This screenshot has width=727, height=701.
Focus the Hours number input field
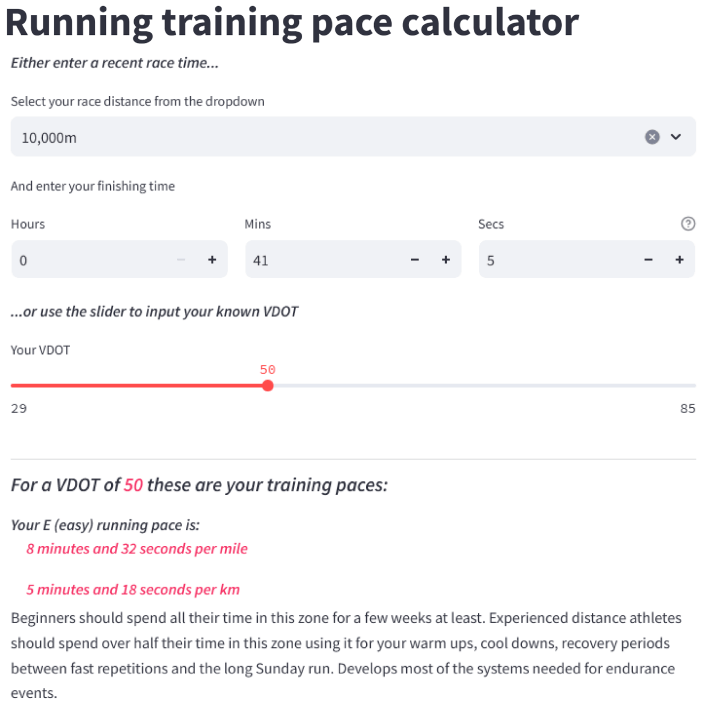point(90,260)
